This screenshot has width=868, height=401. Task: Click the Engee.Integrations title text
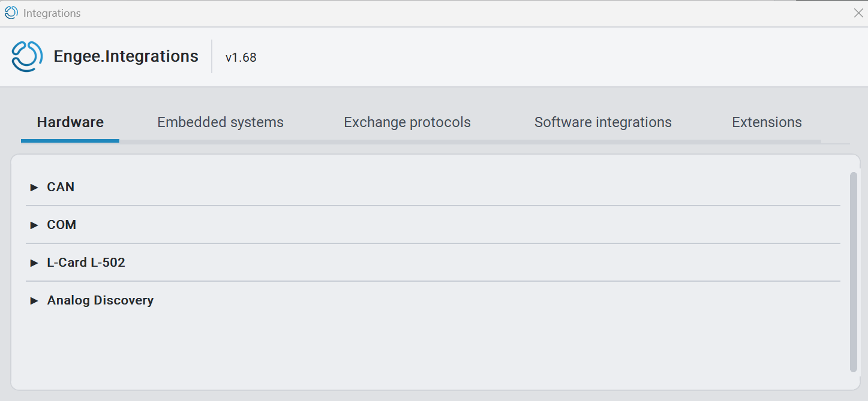(126, 56)
